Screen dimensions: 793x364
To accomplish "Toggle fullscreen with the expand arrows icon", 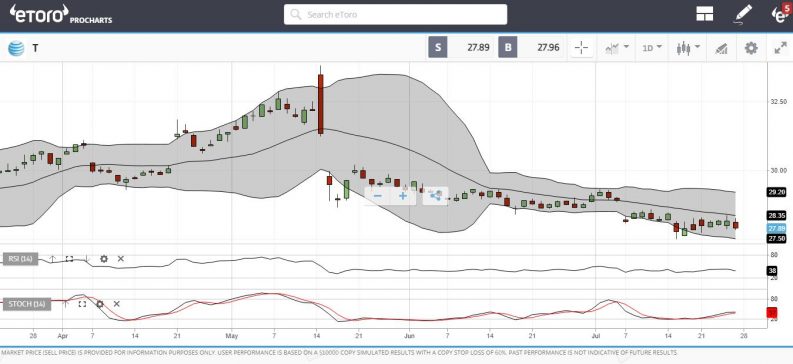I will tap(780, 48).
